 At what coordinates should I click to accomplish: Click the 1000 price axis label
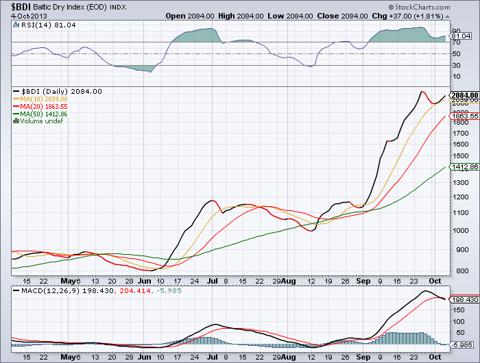pyautogui.click(x=460, y=231)
